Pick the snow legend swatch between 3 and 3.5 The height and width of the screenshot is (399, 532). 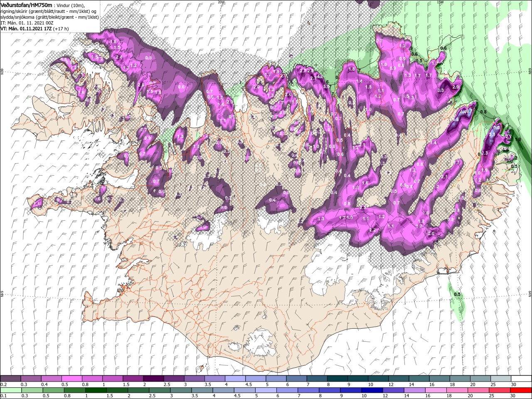tap(194, 379)
